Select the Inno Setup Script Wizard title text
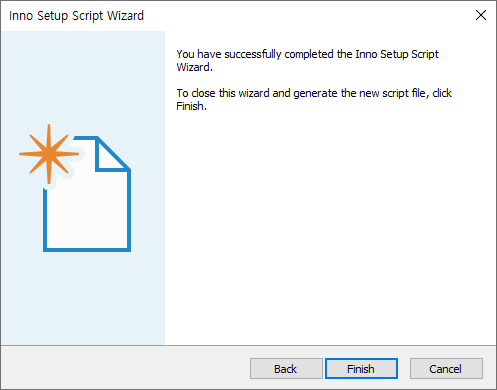 coord(76,16)
